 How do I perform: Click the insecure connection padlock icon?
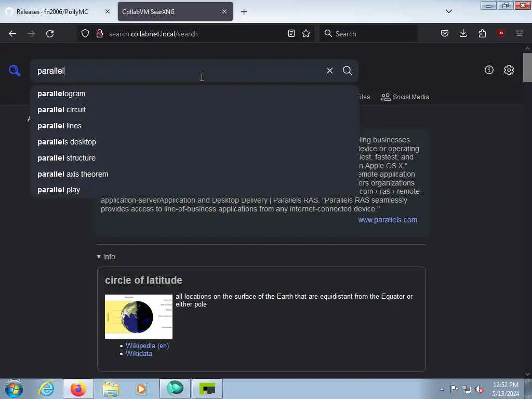coord(100,33)
